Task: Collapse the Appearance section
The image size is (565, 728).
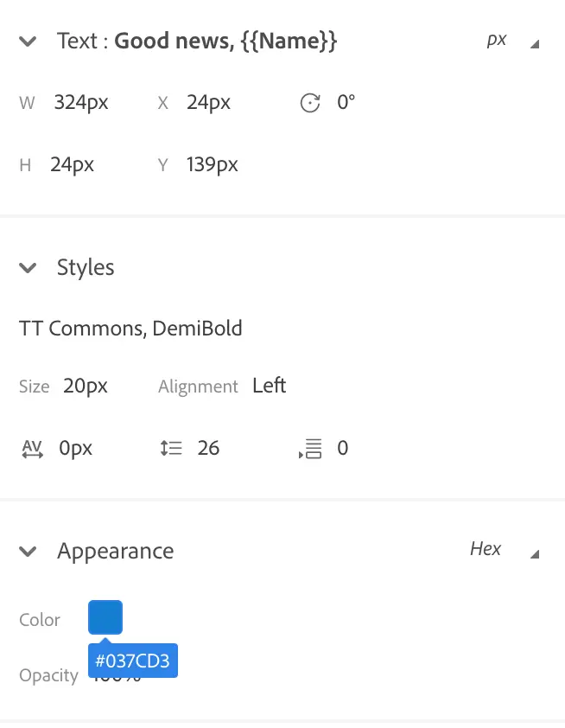Action: point(27,551)
